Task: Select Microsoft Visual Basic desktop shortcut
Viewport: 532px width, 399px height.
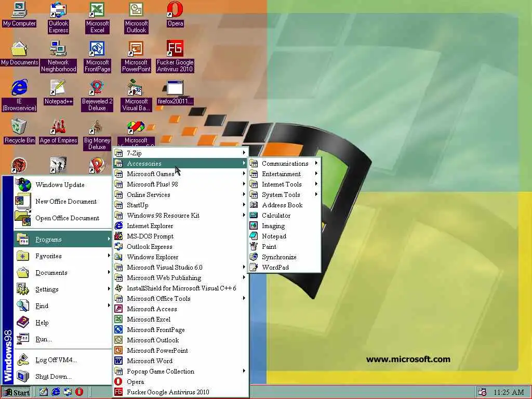Action: tap(136, 96)
